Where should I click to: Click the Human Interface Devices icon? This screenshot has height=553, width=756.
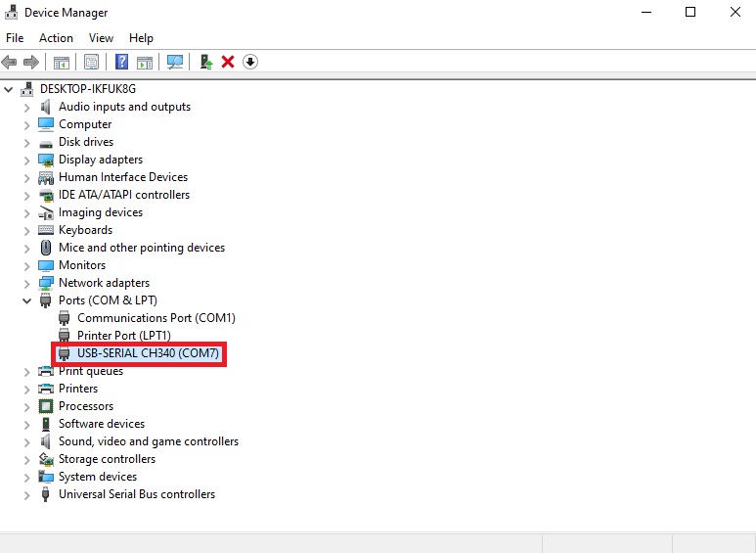tap(46, 177)
